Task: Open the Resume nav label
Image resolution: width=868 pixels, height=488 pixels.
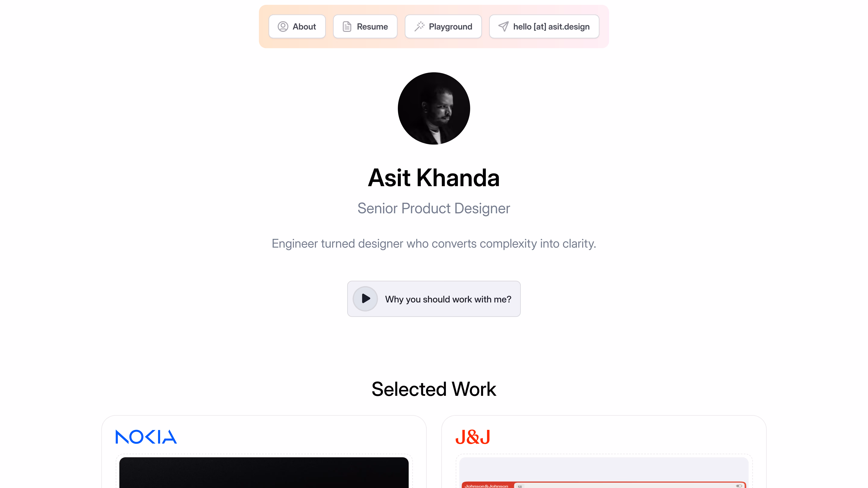Action: tap(372, 27)
